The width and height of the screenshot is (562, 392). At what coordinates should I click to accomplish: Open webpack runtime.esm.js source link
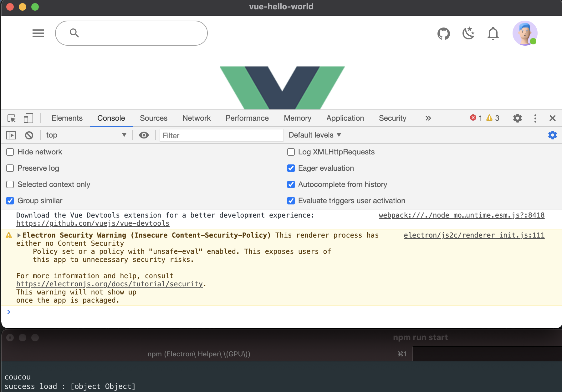(x=462, y=215)
